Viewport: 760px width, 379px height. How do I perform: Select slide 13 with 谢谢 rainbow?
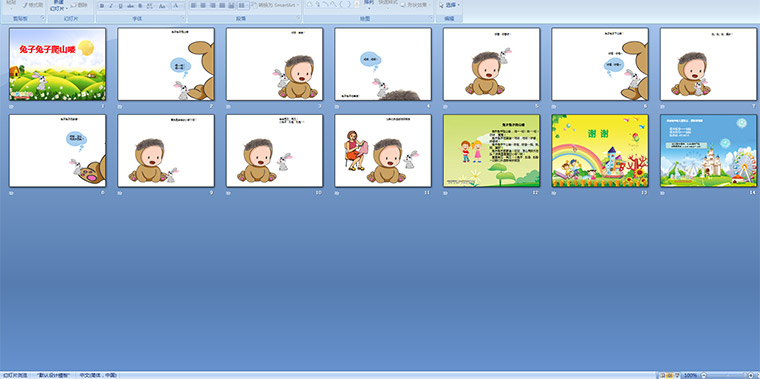(600, 150)
